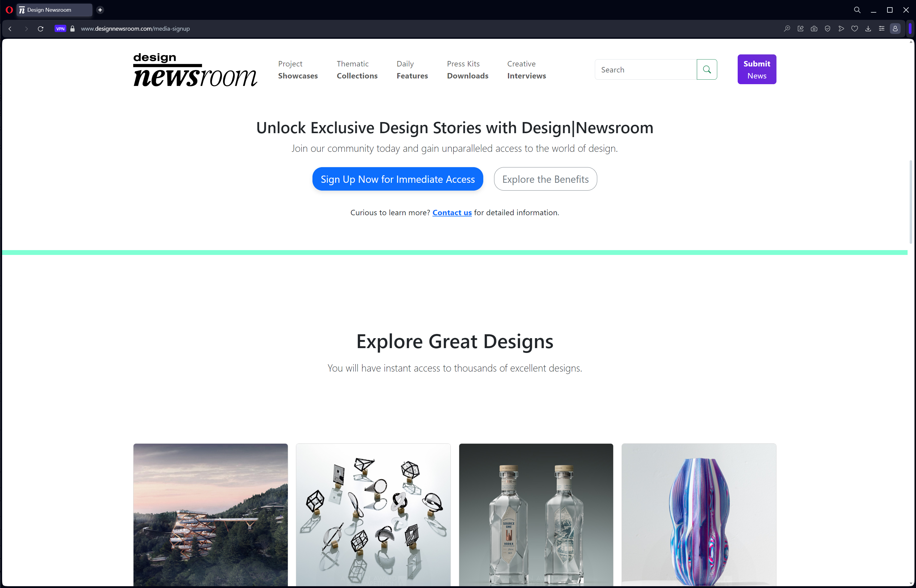Click Contact us link
Image resolution: width=916 pixels, height=588 pixels.
452,212
